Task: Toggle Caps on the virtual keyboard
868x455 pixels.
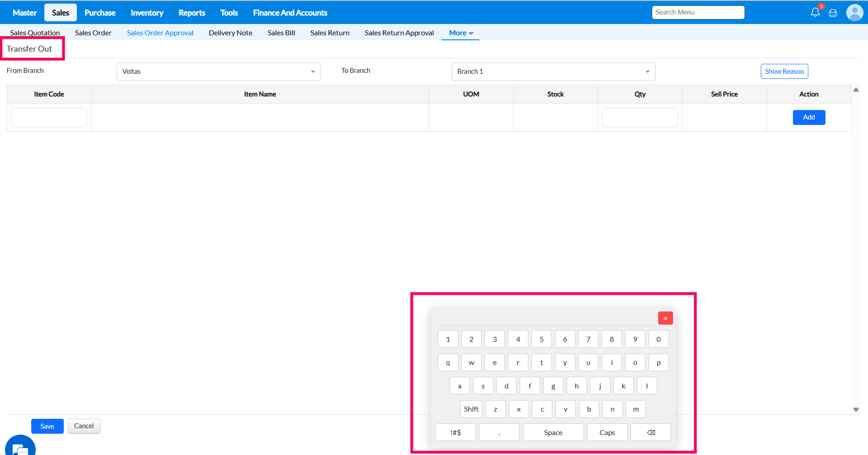Action: pos(607,432)
